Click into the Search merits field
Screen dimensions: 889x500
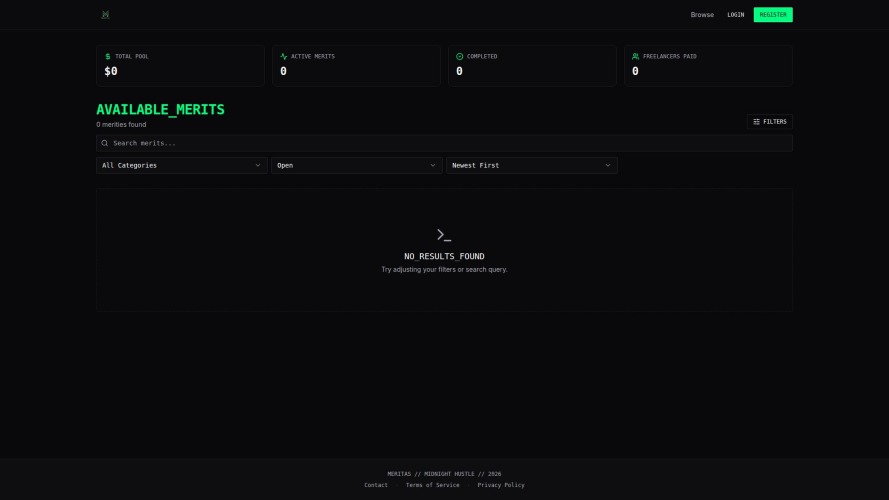(444, 143)
